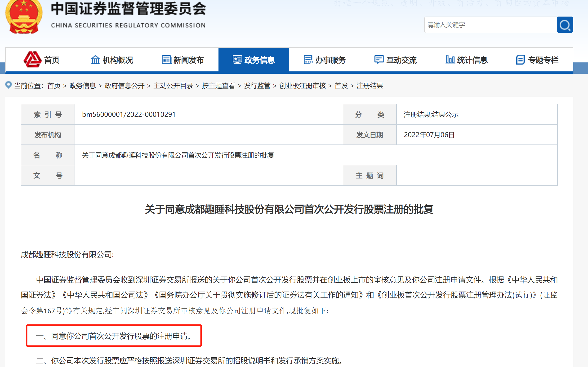Go to 首页 in the breadcrumb
Viewport: 588px width, 367px height.
pyautogui.click(x=54, y=86)
